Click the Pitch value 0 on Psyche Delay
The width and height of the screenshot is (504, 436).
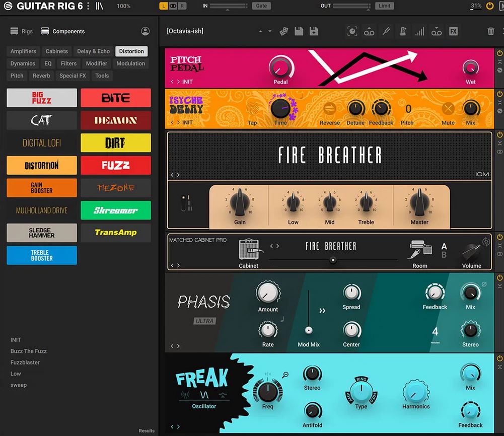(408, 109)
